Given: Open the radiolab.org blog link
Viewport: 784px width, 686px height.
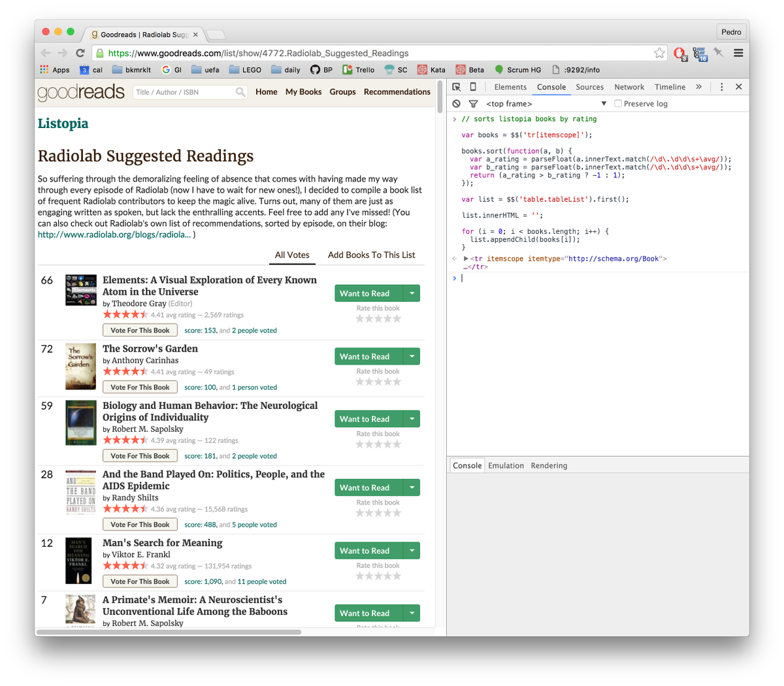Looking at the screenshot, I should click(x=114, y=235).
